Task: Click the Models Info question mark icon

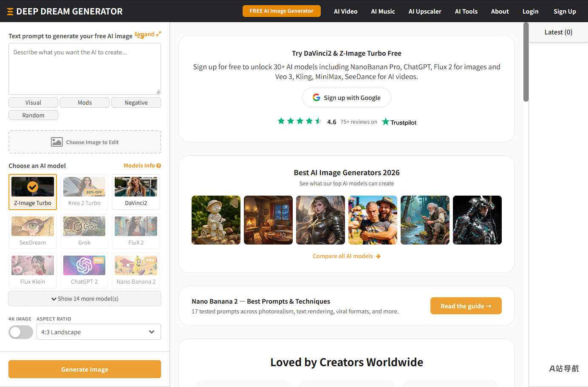Action: click(158, 166)
